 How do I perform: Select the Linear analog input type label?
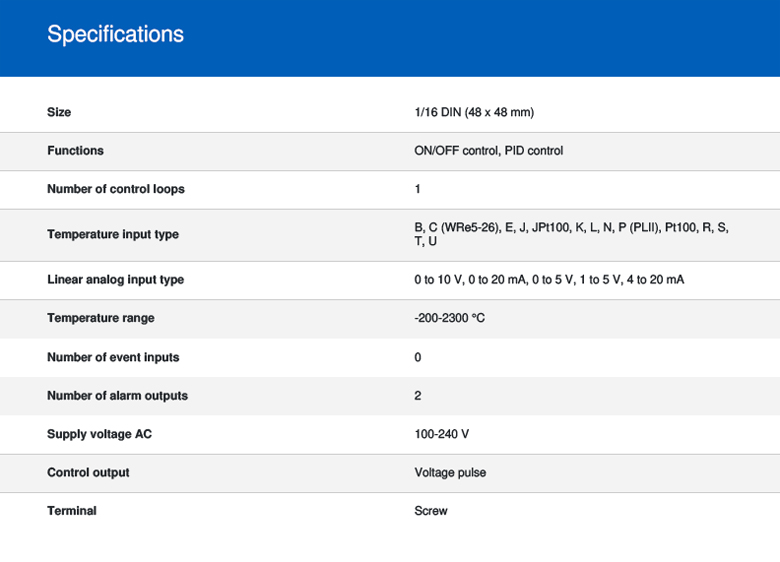[115, 280]
